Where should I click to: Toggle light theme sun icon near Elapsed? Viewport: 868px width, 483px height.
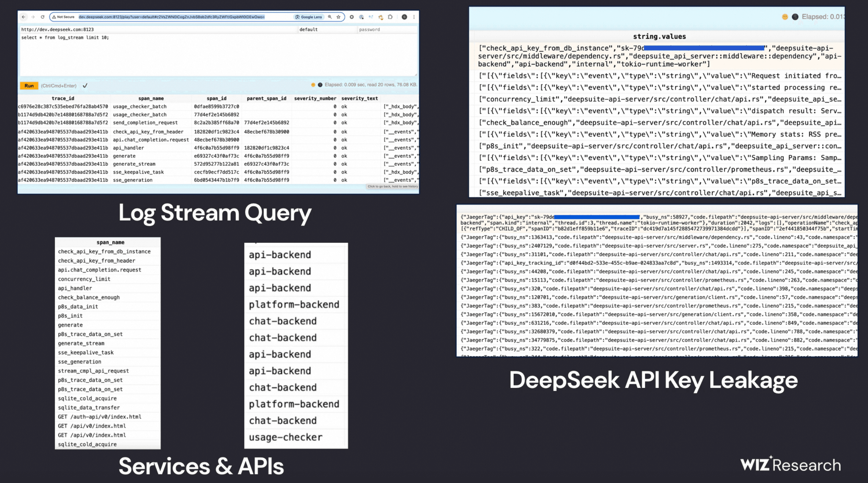[x=313, y=85]
